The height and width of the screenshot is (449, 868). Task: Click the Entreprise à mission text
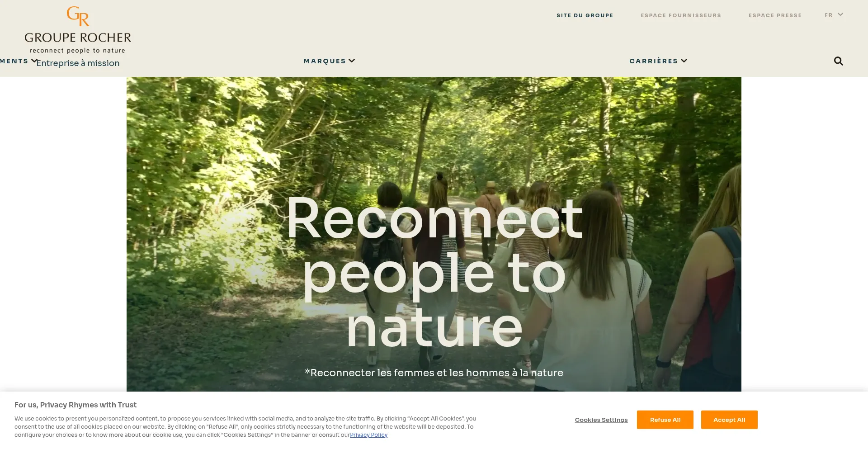(x=78, y=63)
